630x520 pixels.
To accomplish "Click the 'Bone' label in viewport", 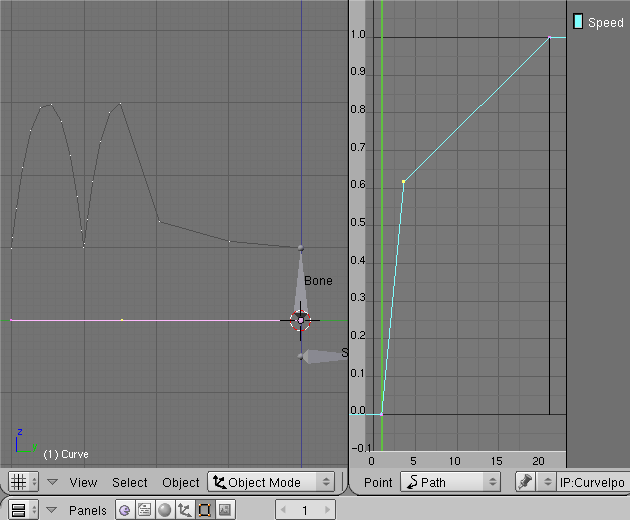I will tap(318, 280).
